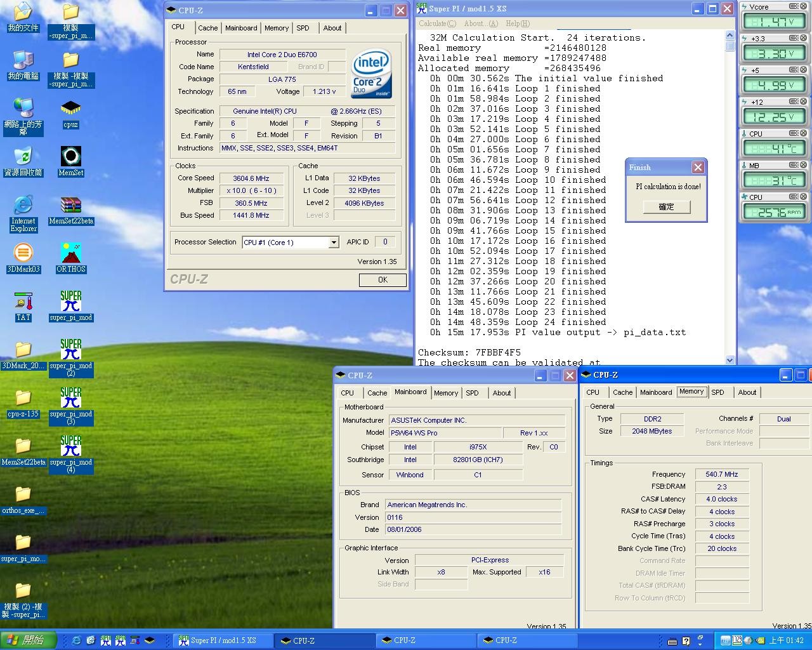
Task: Click the Bus Speed value 1441.8 MHz
Action: [x=251, y=215]
